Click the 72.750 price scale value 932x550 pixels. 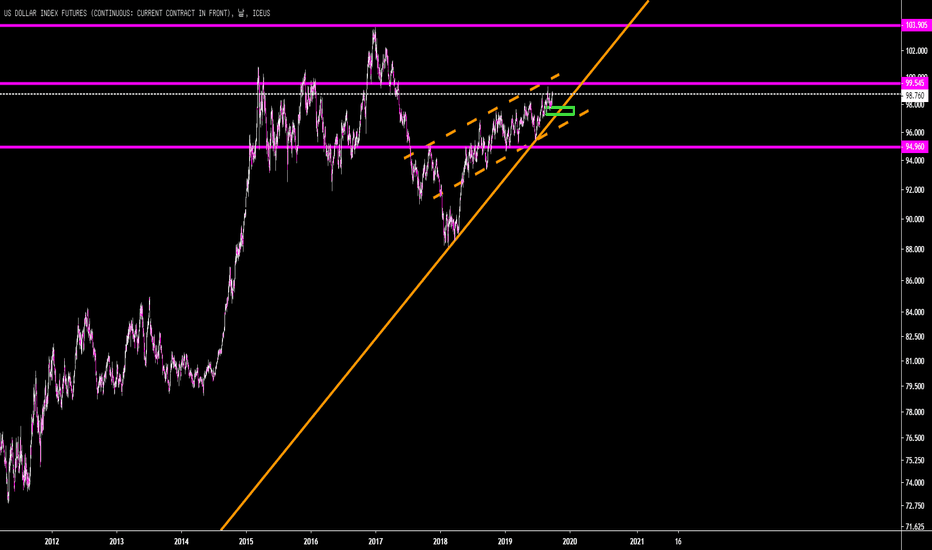coord(915,506)
